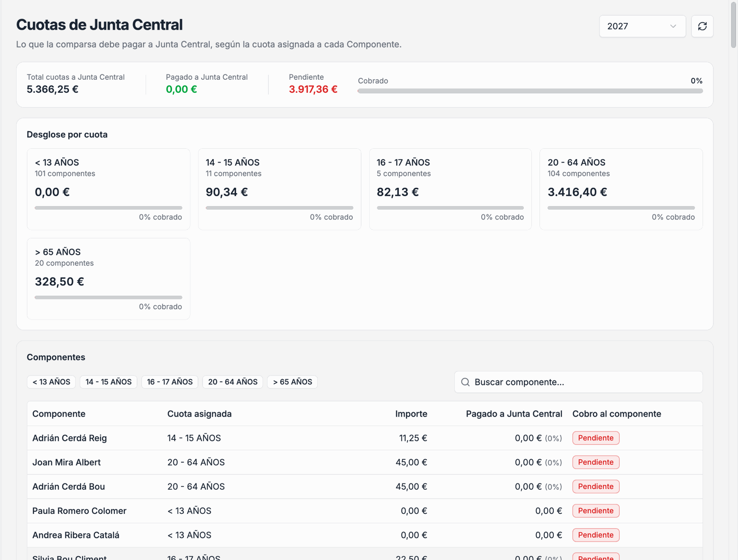Viewport: 738px width, 560px height.
Task: Focus the Buscar componente search field
Action: coord(578,382)
